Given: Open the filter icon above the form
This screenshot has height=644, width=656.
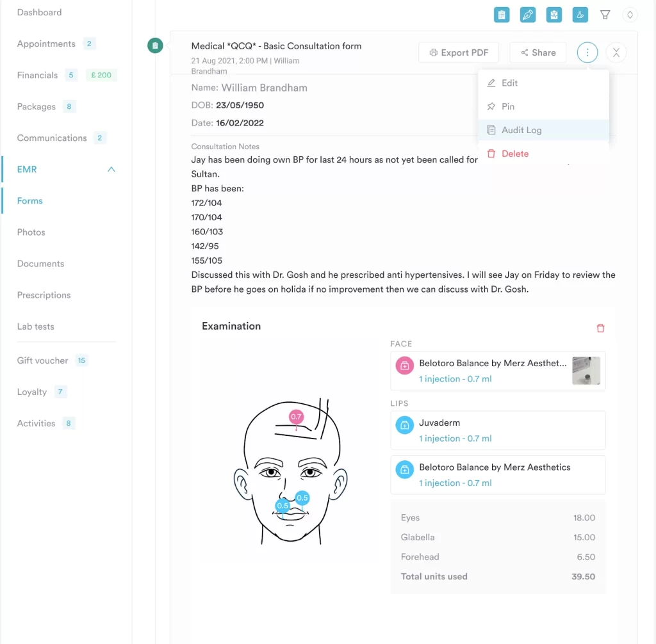Looking at the screenshot, I should (x=605, y=14).
